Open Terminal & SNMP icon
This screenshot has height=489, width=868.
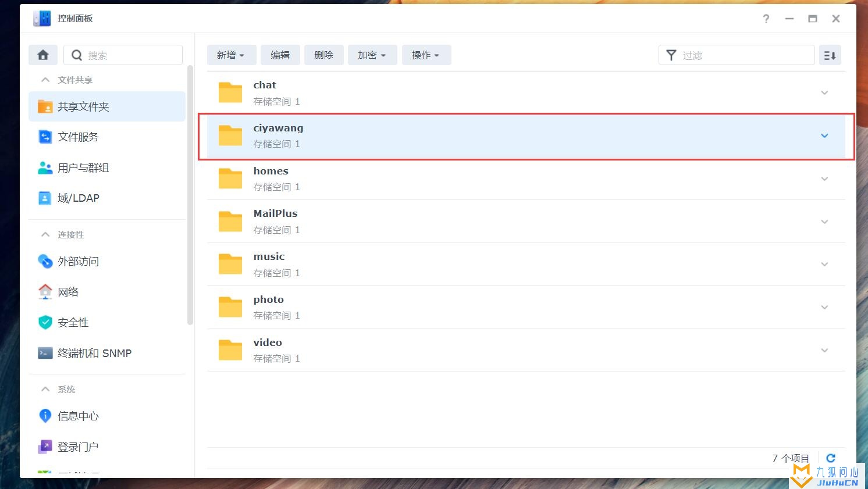click(x=45, y=353)
